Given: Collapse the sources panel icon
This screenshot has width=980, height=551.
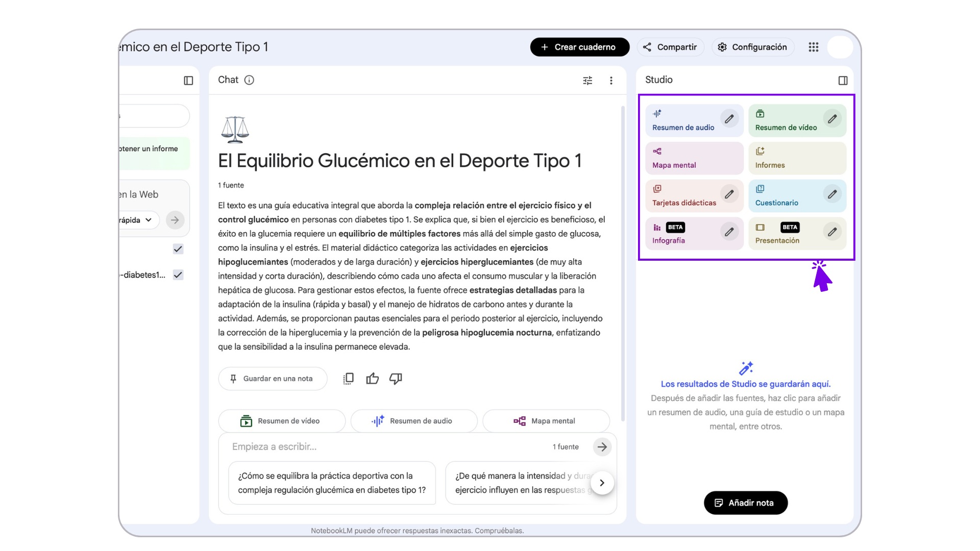Looking at the screenshot, I should [x=188, y=80].
